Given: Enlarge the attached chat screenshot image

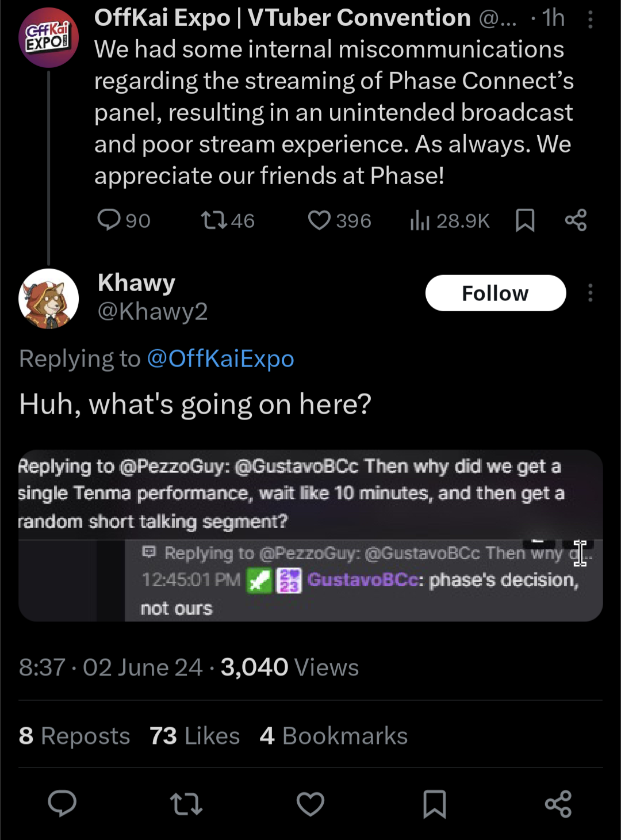Looking at the screenshot, I should (x=310, y=535).
